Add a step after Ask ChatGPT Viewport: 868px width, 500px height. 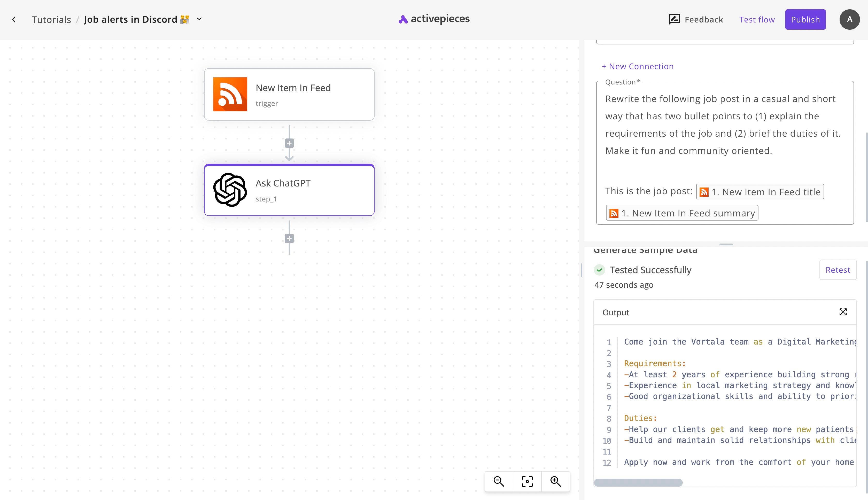289,239
